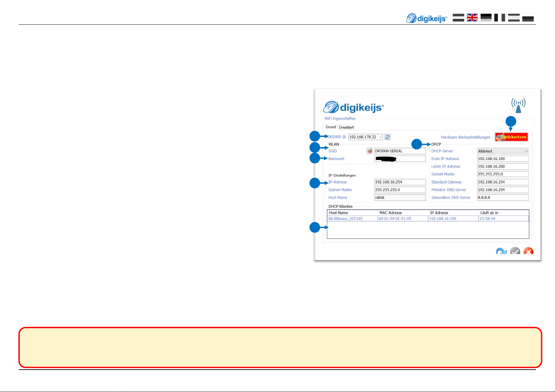The image size is (555, 392).
Task: Click the SSID field containing DR5000-SERIAL
Action: click(400, 151)
